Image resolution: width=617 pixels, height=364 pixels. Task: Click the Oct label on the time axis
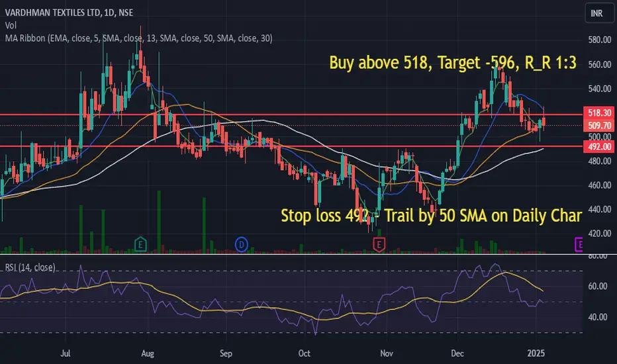pyautogui.click(x=304, y=353)
